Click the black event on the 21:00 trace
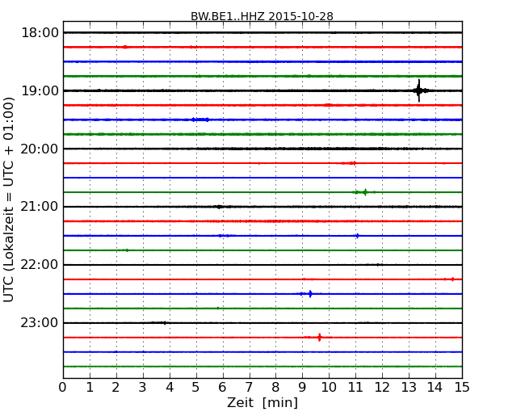This screenshot has height=420, width=525. 220,207
